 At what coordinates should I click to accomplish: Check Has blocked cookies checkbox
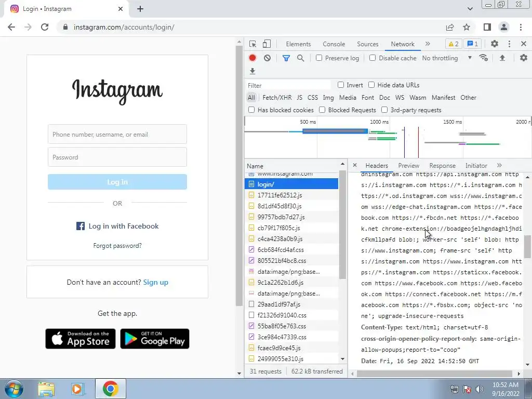[251, 110]
